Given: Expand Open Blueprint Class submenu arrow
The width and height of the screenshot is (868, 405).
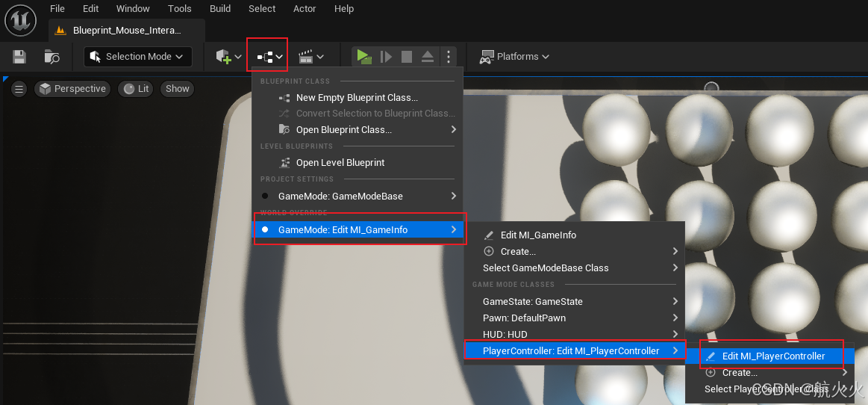Looking at the screenshot, I should coord(453,129).
